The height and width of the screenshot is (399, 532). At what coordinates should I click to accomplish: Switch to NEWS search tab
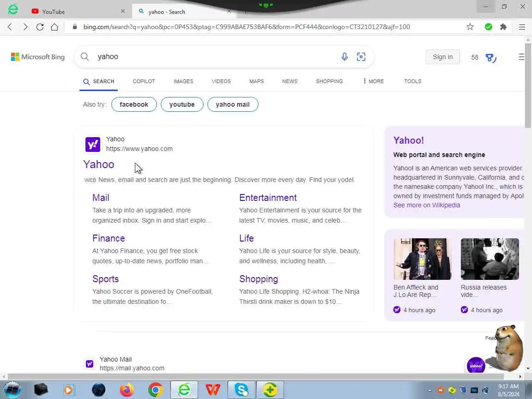pos(290,81)
